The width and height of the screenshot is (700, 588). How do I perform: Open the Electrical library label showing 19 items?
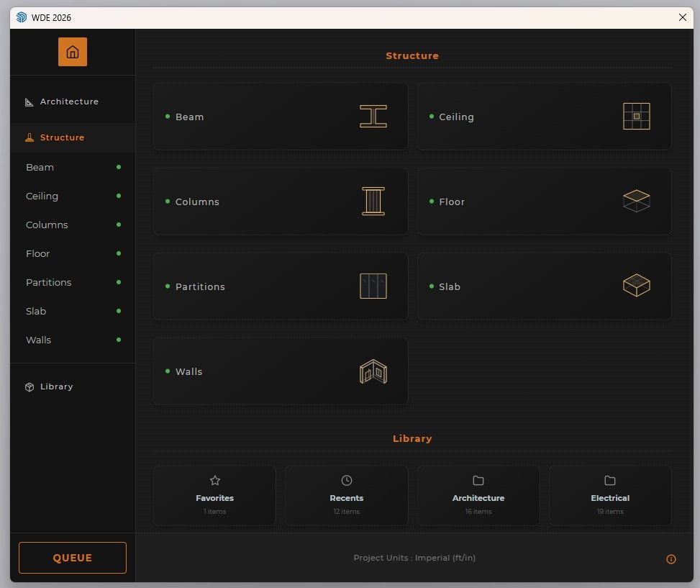click(x=610, y=498)
